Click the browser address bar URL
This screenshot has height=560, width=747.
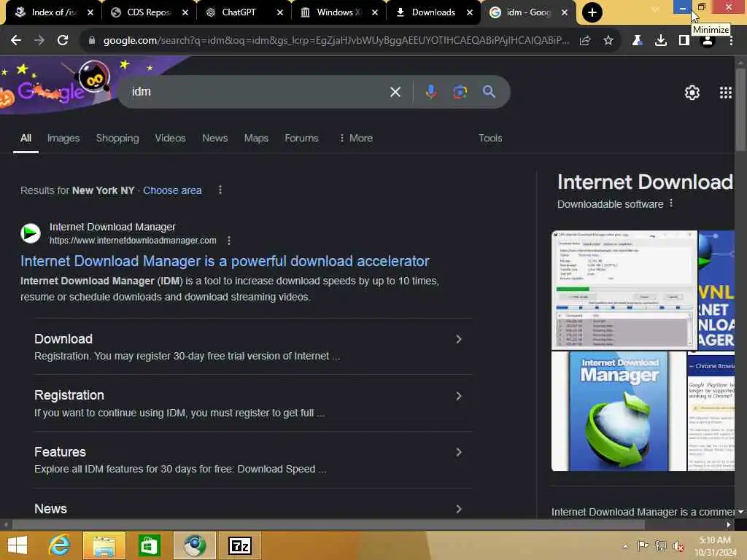click(336, 41)
